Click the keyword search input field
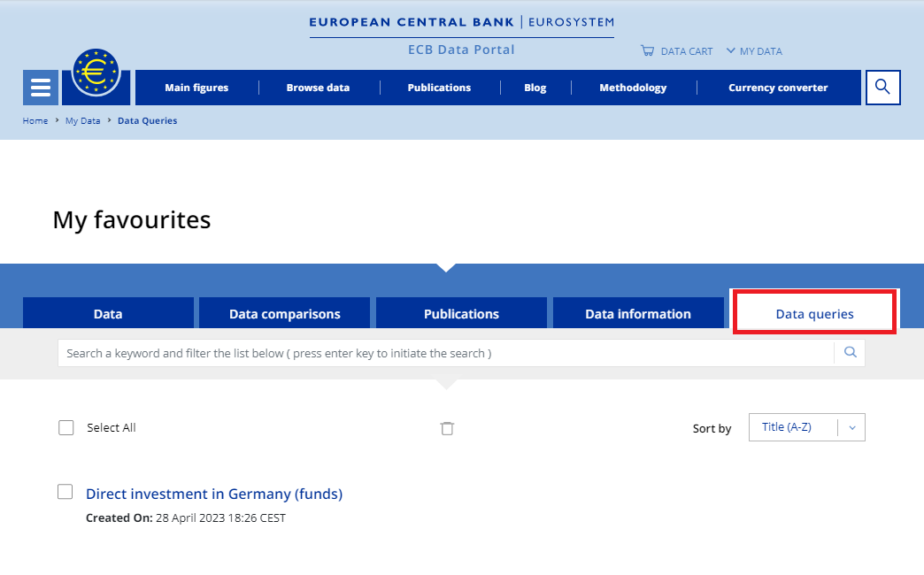The width and height of the screenshot is (924, 575). (443, 353)
